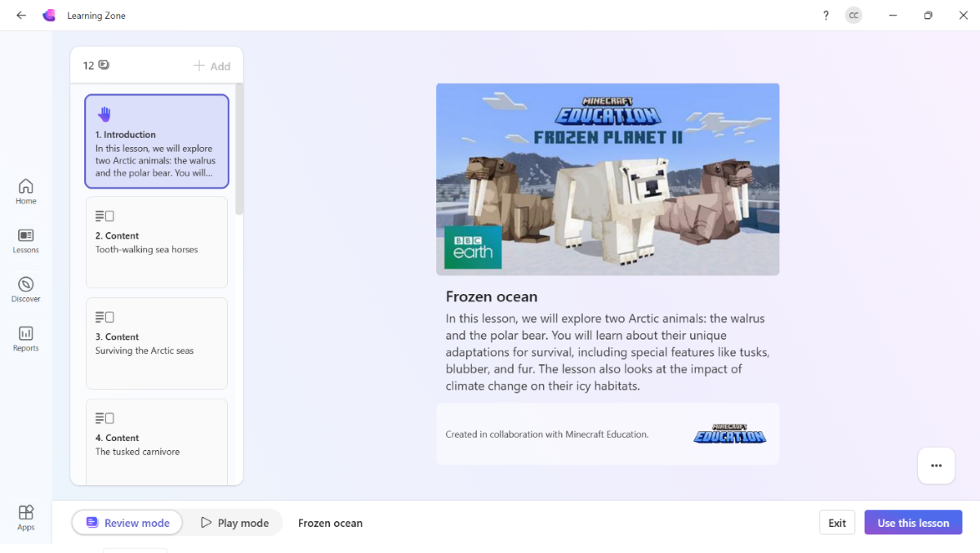Click Use this lesson button
The height and width of the screenshot is (553, 980).
913,523
